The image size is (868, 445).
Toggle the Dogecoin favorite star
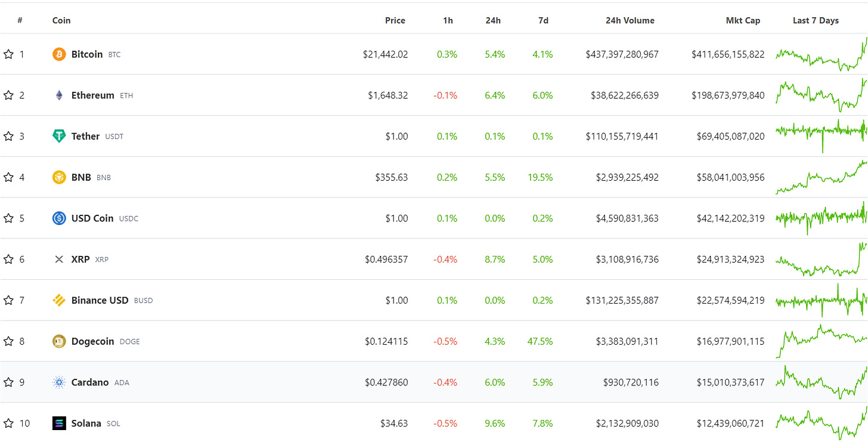click(8, 341)
